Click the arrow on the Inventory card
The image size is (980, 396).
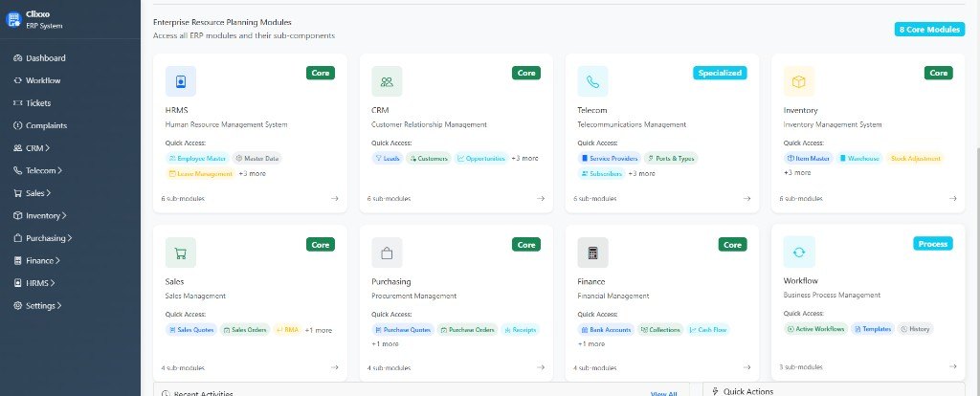click(x=952, y=199)
